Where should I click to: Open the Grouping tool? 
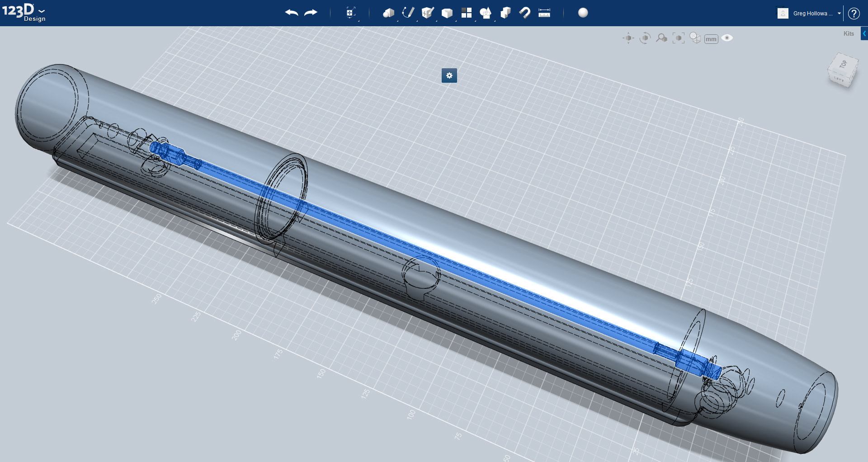486,13
